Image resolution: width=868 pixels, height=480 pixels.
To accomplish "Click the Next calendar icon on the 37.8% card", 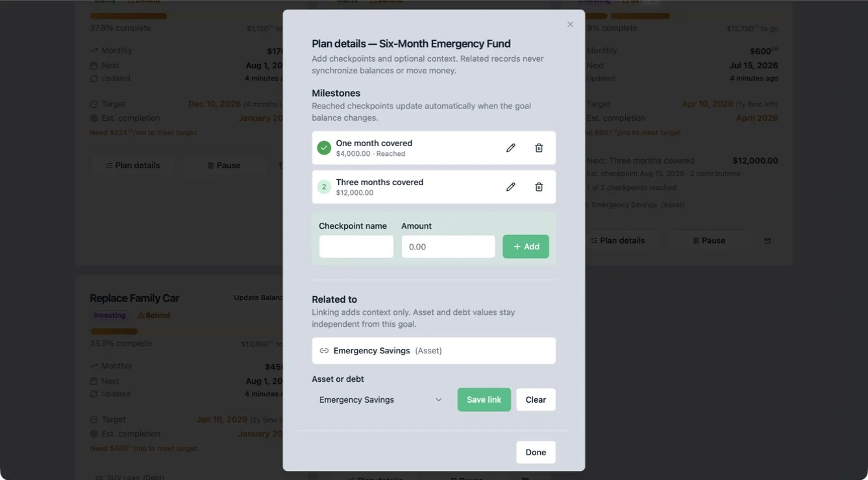I will 94,66.
